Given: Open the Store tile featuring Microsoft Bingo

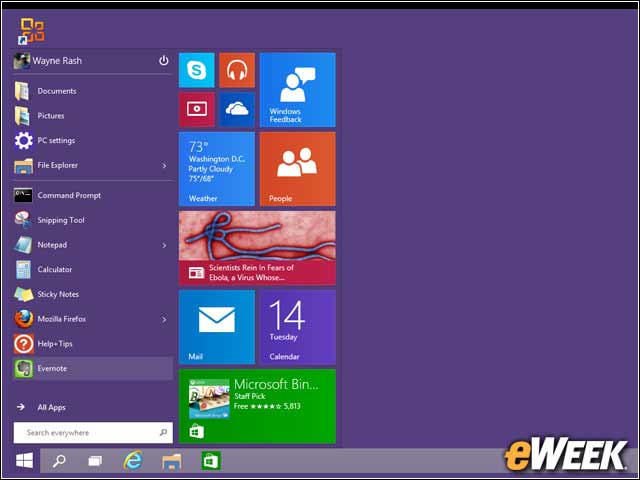Looking at the screenshot, I should [257, 407].
